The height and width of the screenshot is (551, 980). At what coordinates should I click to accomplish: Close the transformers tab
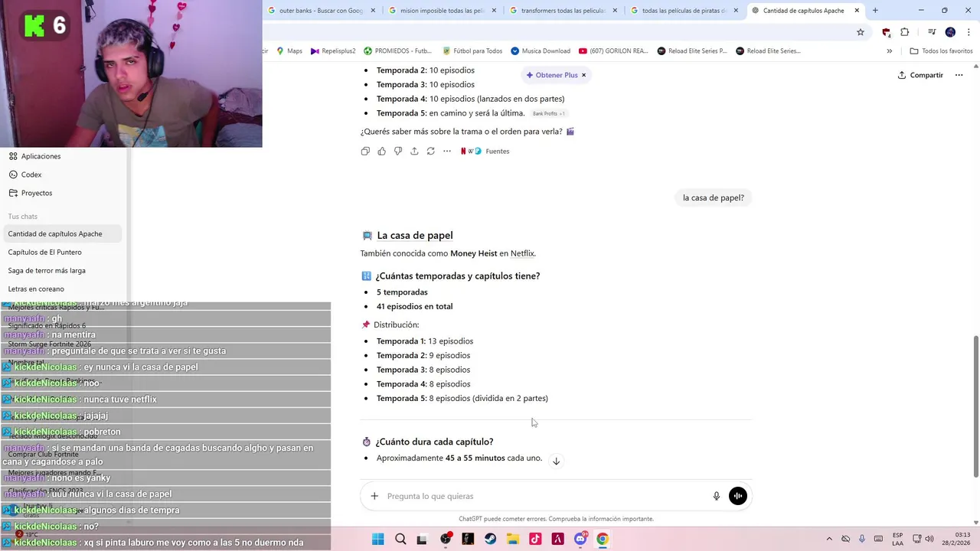[x=615, y=11]
